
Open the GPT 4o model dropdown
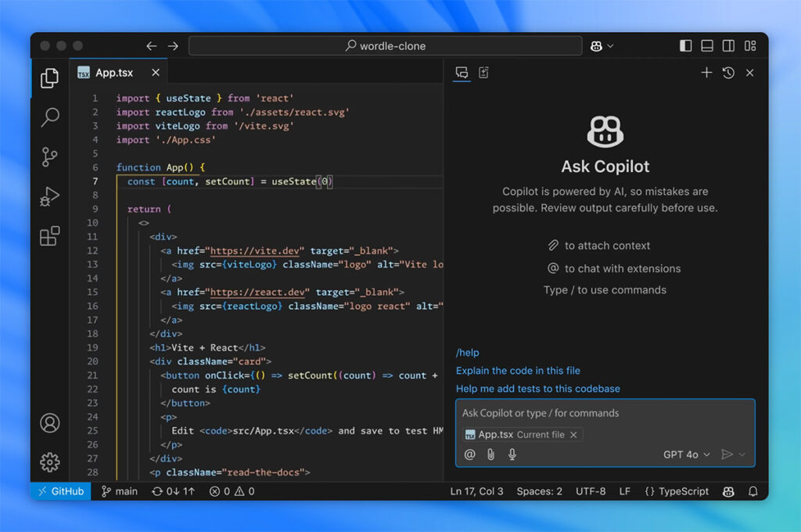click(x=686, y=455)
